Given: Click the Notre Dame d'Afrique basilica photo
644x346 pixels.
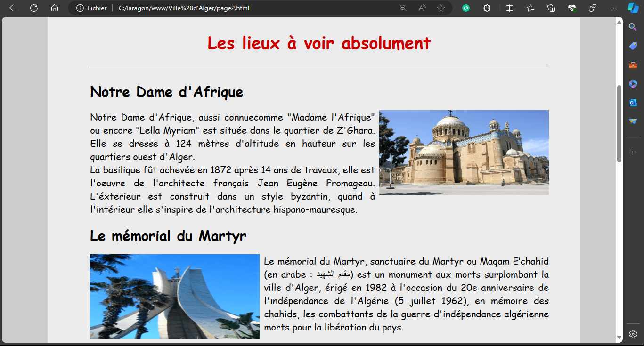Looking at the screenshot, I should [x=464, y=153].
